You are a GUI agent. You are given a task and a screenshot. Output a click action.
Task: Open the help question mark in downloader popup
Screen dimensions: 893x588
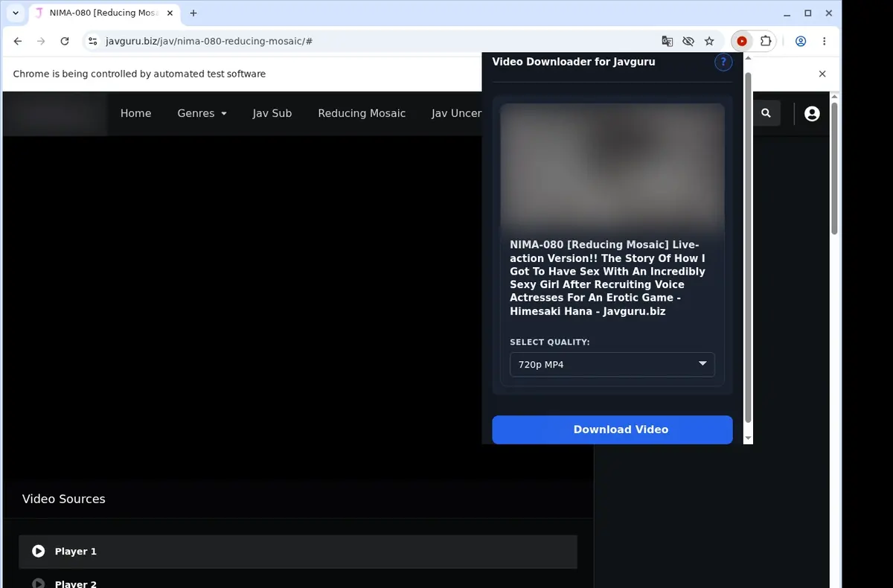pyautogui.click(x=723, y=62)
